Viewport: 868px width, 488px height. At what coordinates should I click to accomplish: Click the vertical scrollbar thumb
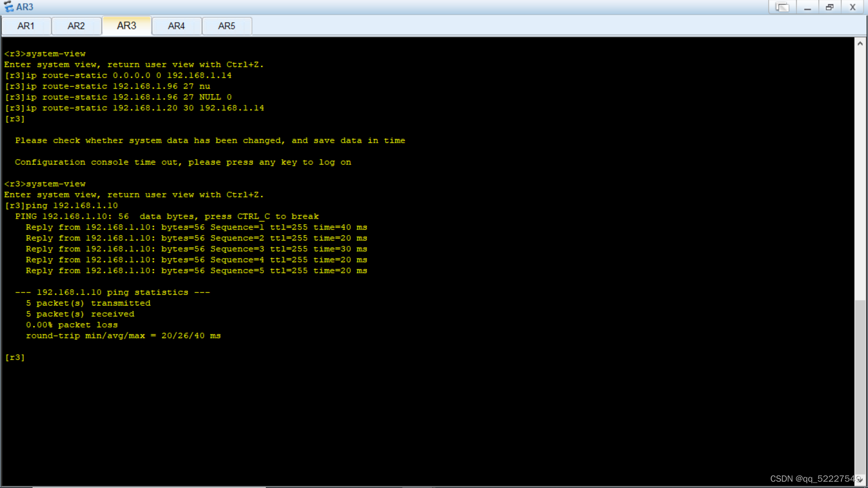click(860, 386)
